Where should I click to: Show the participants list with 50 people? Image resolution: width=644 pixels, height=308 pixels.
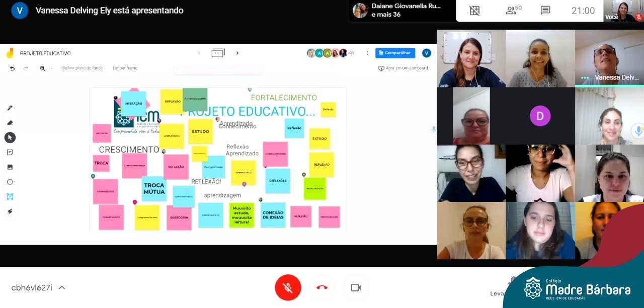point(513,11)
